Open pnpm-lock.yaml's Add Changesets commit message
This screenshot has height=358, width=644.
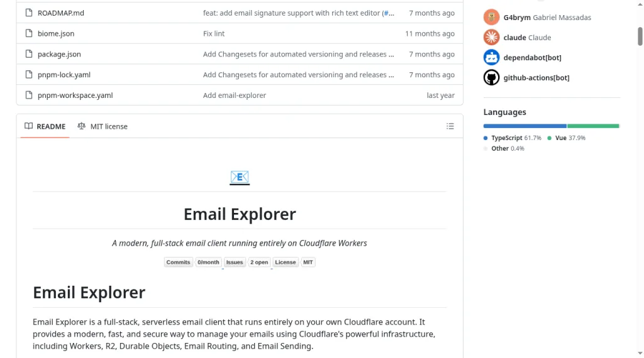(298, 74)
